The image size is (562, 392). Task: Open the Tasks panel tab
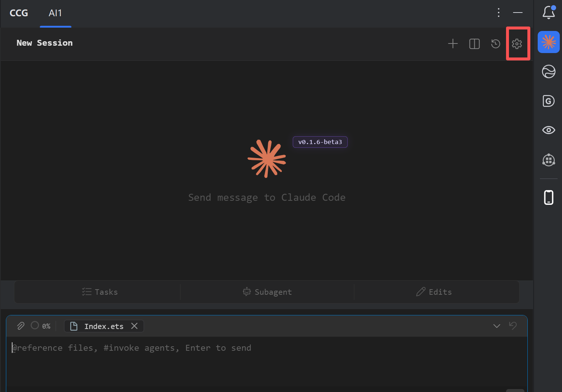(x=100, y=292)
